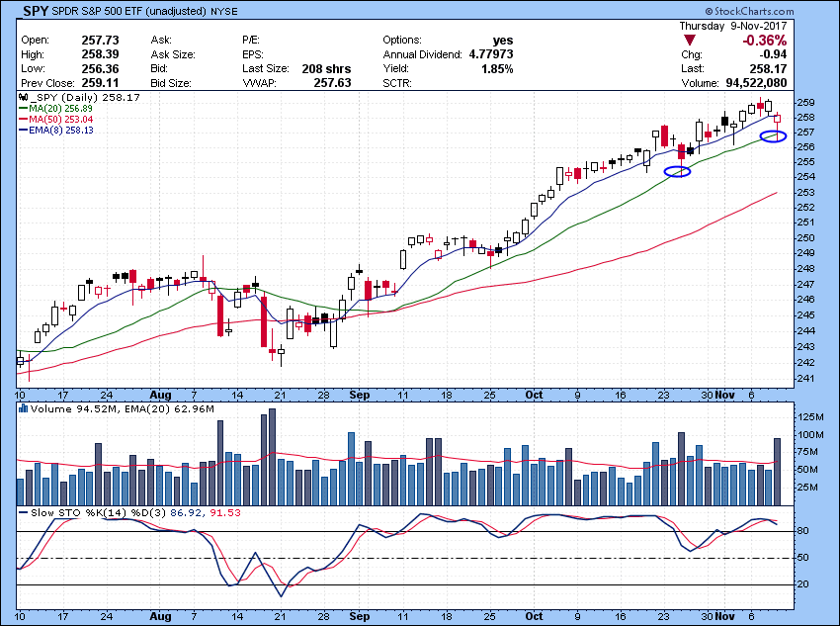
Task: Open the StockCharts.com copyright link
Action: point(749,11)
